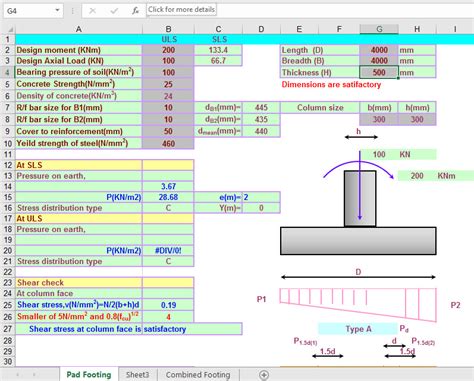Select the SLS moment value 133.4

pos(218,50)
